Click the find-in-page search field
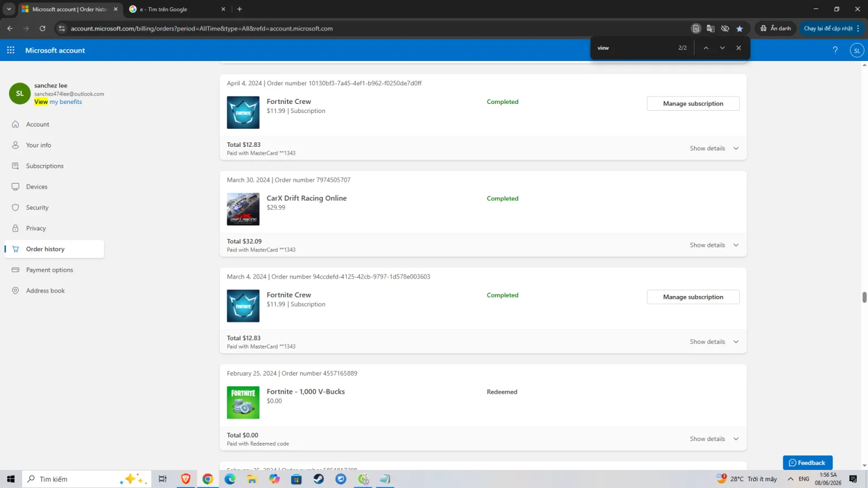868x488 pixels. click(x=633, y=48)
